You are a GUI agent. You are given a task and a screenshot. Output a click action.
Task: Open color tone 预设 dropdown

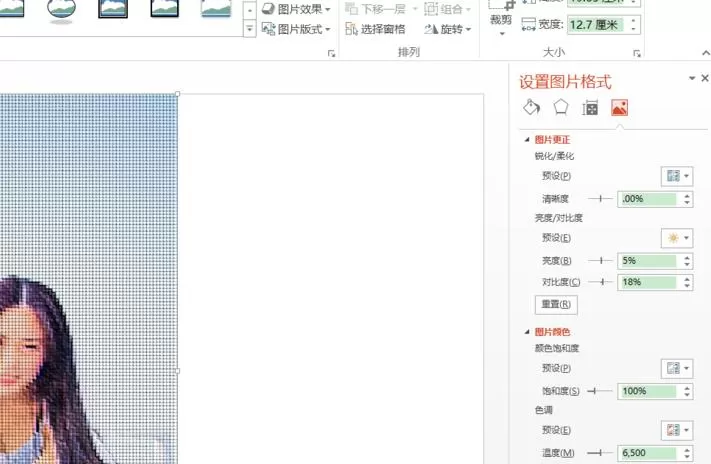[677, 430]
